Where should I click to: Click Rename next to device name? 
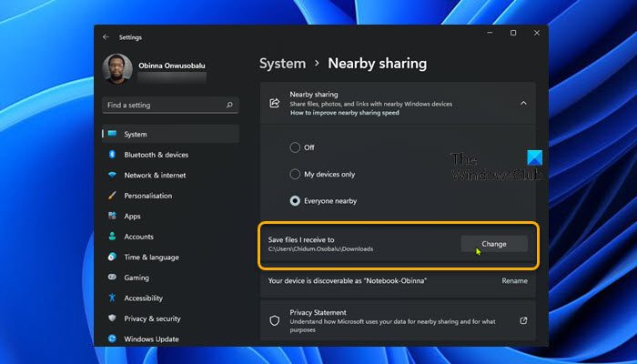(x=514, y=281)
